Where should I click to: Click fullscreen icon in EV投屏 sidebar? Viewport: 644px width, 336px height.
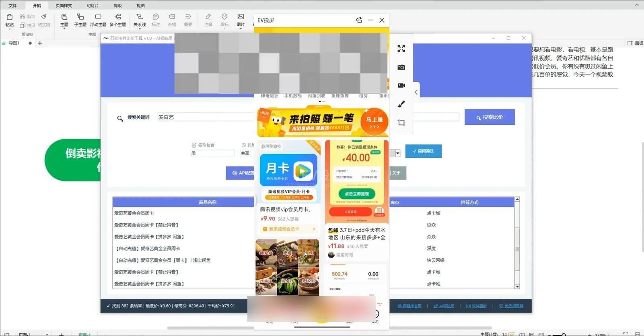coord(401,49)
